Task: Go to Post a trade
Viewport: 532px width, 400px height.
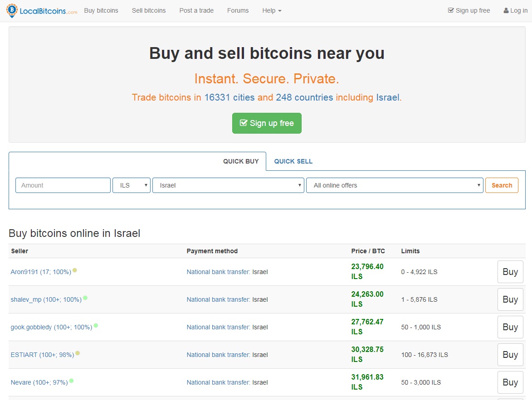Action: point(196,10)
